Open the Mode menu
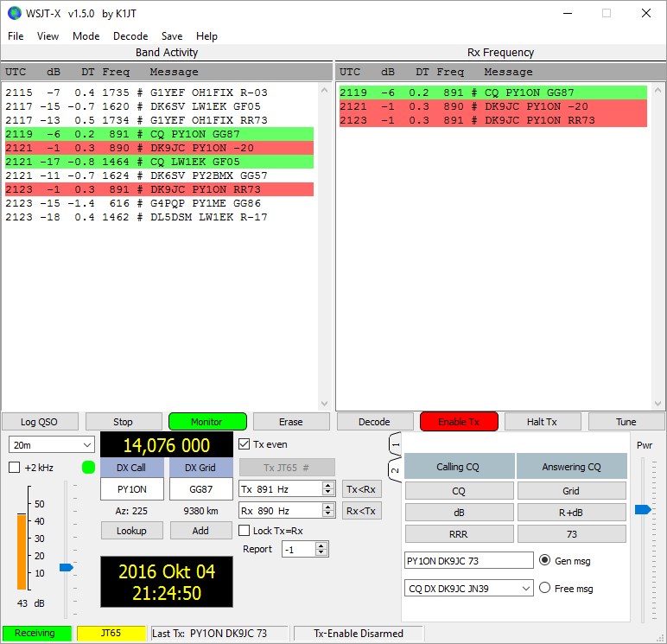Screen dimensions: 667x644 coord(86,36)
